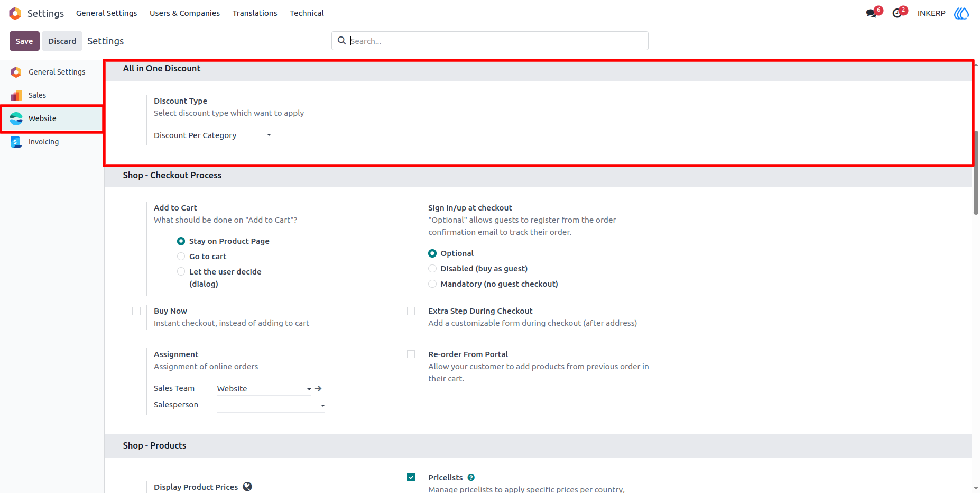Open the Sales section icon in the sidebar
This screenshot has height=493, width=980.
16,95
